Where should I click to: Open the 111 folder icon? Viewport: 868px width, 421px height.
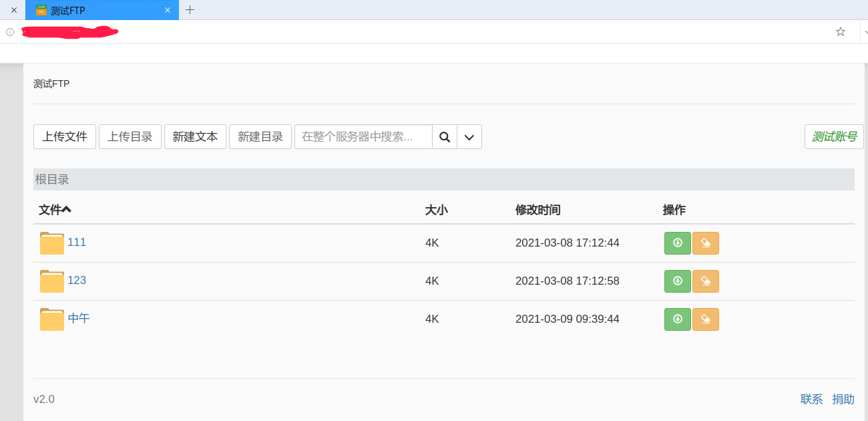tap(51, 243)
